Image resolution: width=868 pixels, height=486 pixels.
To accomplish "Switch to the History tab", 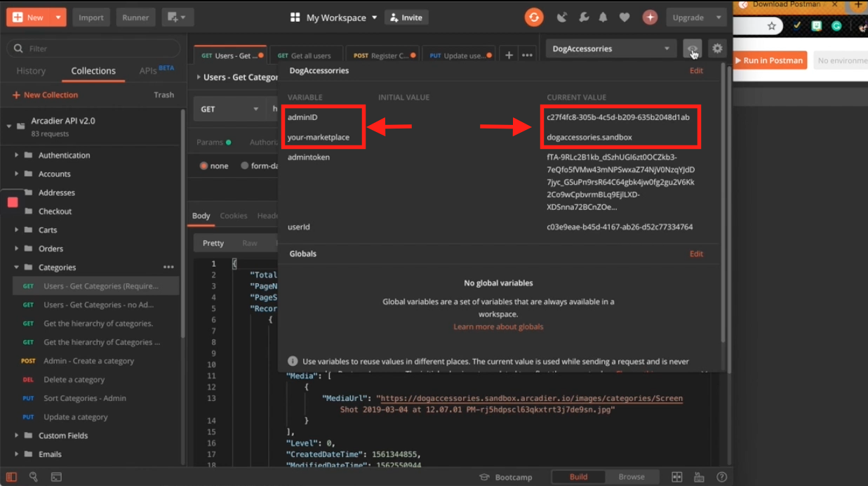I will [31, 71].
